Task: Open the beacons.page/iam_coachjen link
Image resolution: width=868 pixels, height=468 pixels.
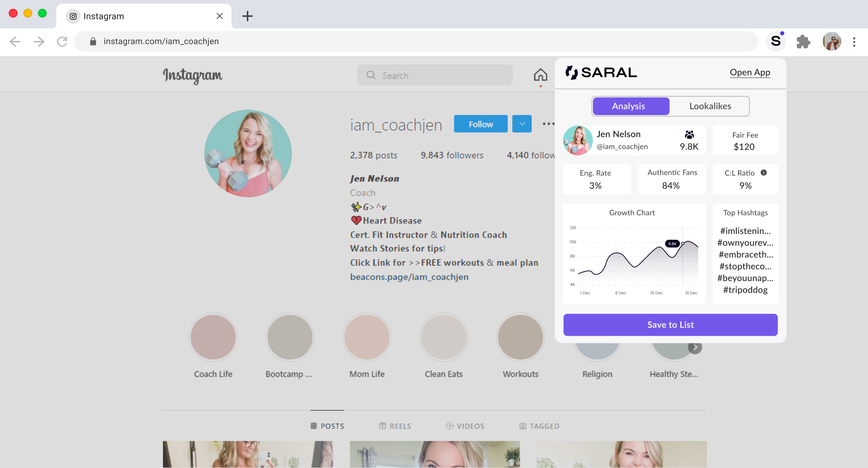Action: [409, 277]
